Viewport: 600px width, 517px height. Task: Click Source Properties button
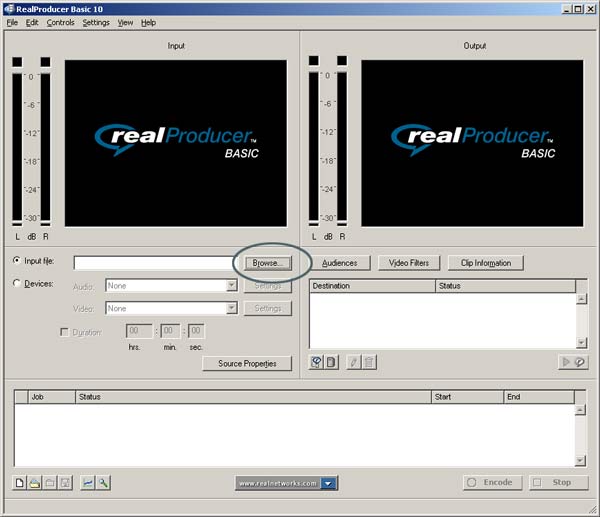coord(247,364)
